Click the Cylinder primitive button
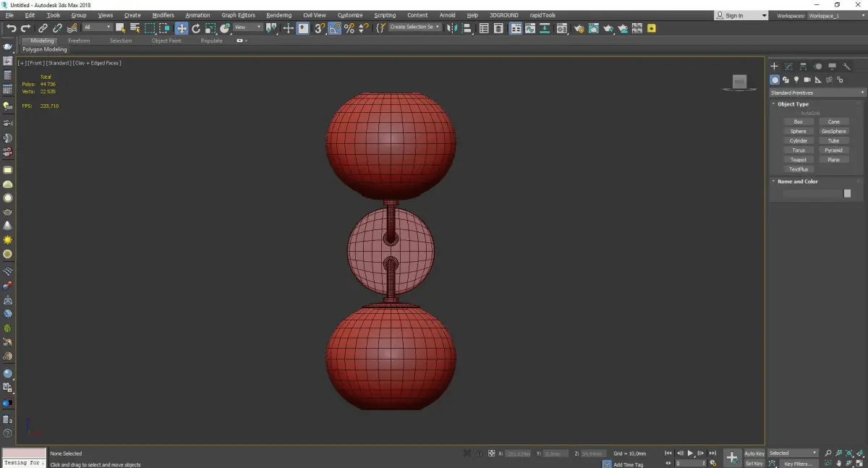This screenshot has width=868, height=468. (798, 141)
